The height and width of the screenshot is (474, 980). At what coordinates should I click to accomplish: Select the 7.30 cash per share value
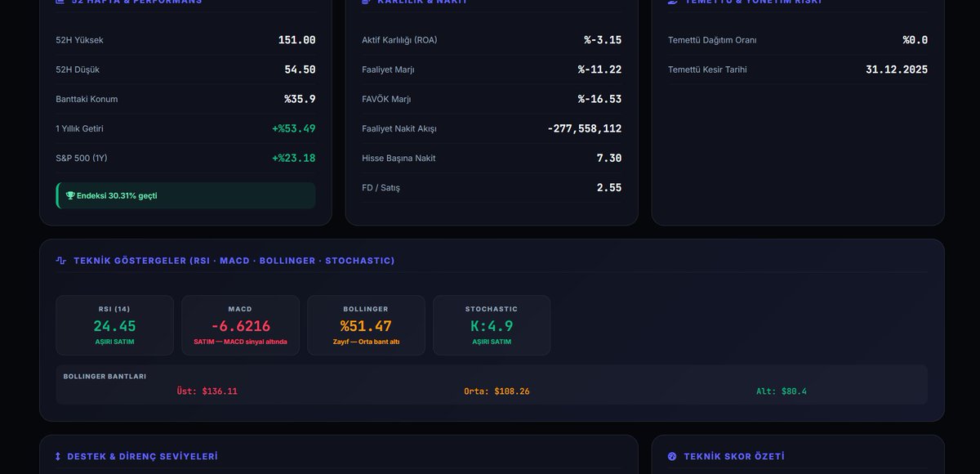tap(609, 158)
